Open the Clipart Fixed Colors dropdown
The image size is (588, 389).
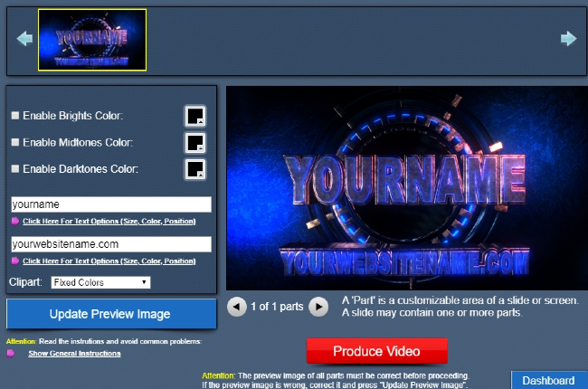pos(100,282)
